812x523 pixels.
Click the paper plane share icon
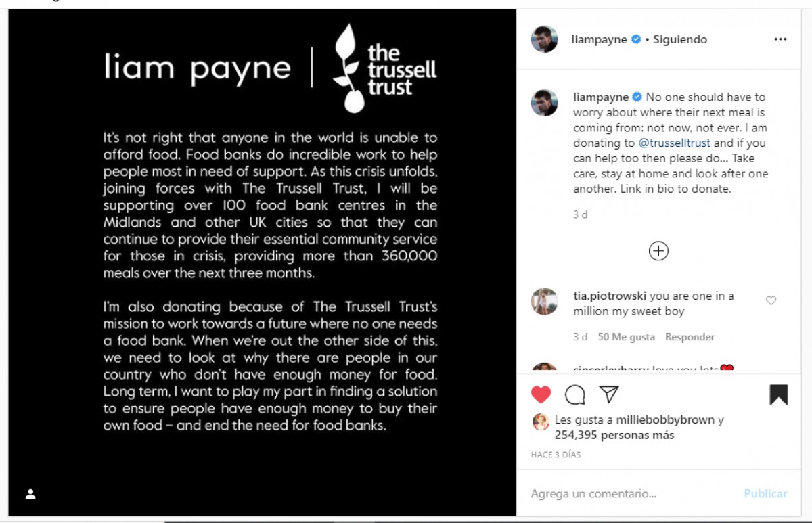point(609,394)
